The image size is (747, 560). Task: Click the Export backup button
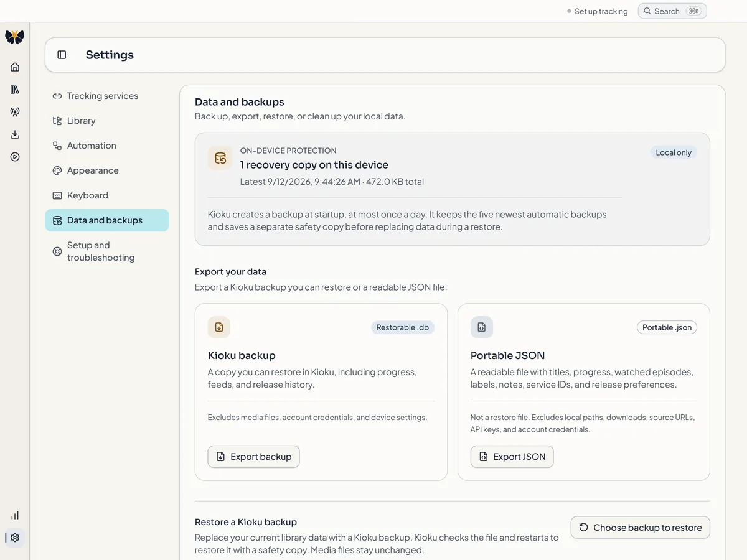click(253, 457)
